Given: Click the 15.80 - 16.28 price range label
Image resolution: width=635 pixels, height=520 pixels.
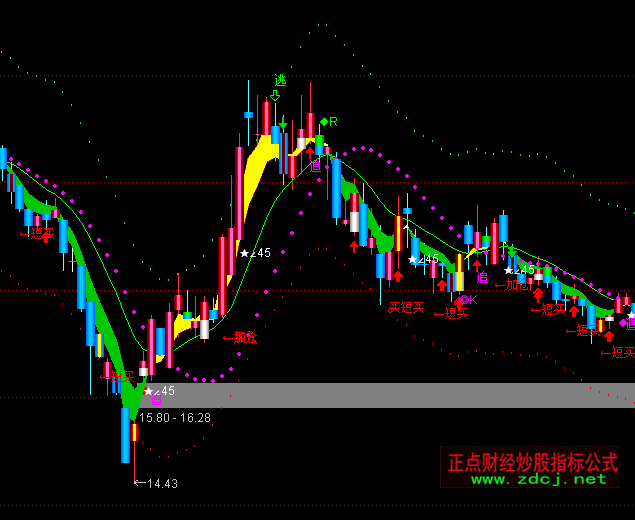Looking at the screenshot, I should tap(175, 417).
